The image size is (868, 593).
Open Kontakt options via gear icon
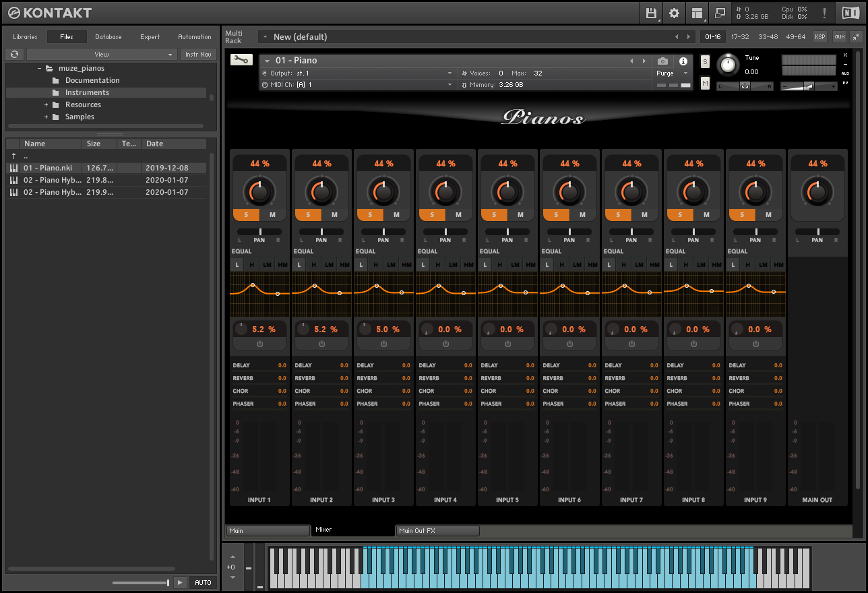pyautogui.click(x=674, y=13)
